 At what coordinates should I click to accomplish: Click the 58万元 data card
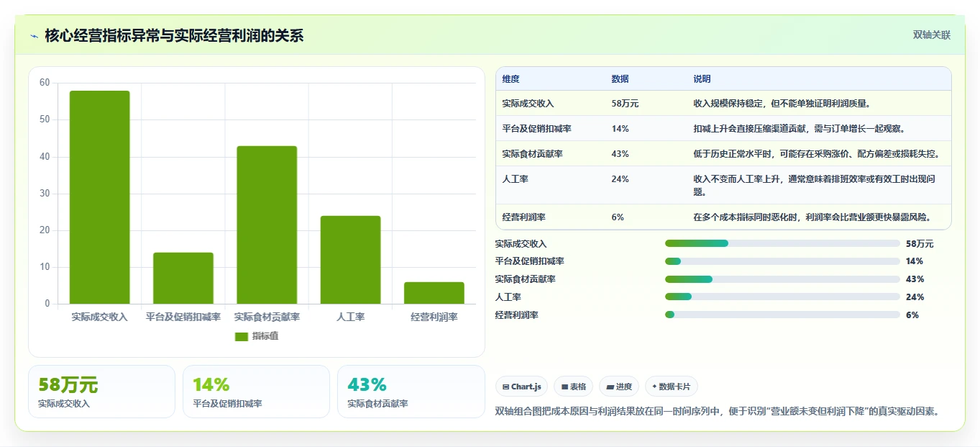pyautogui.click(x=101, y=392)
